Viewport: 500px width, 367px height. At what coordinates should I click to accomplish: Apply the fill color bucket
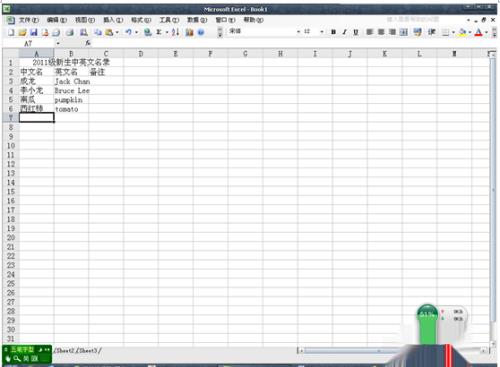pos(462,32)
